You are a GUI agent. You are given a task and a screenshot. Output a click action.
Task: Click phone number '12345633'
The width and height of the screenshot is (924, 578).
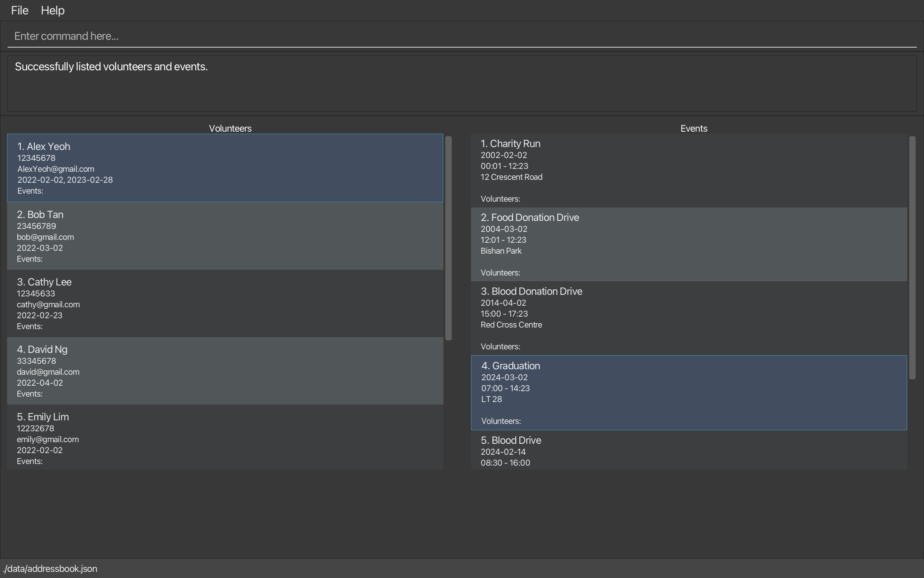36,293
